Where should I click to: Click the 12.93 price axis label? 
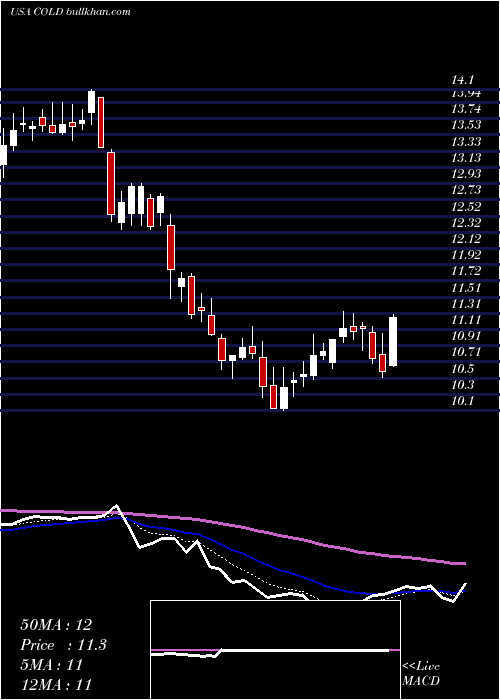pos(466,174)
